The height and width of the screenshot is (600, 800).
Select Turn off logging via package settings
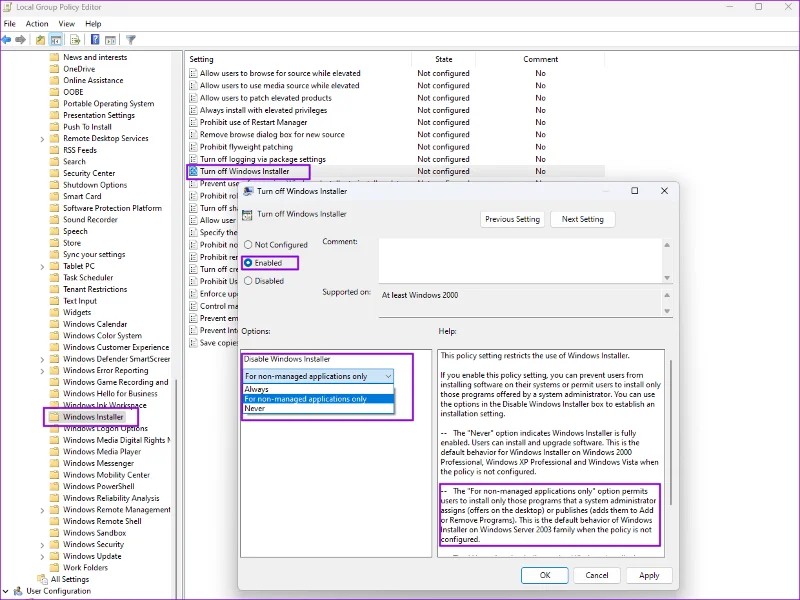coord(262,159)
